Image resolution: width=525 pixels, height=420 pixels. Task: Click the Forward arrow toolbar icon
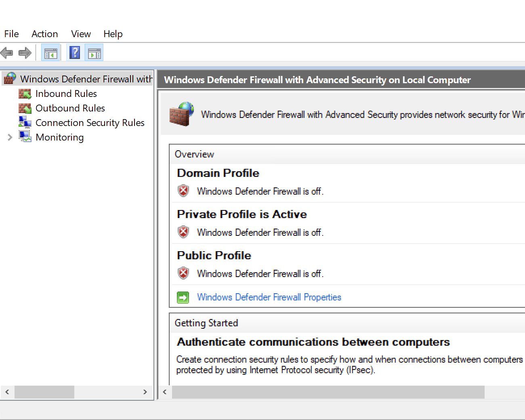25,52
